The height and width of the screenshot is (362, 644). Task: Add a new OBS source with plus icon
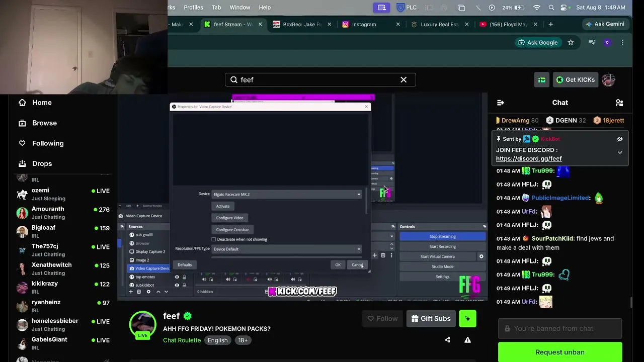[x=131, y=292]
